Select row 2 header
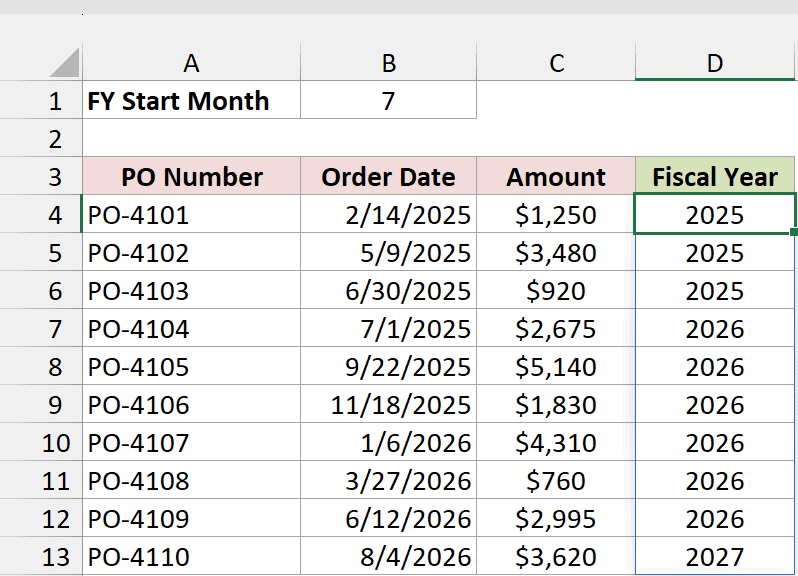Image resolution: width=798 pixels, height=576 pixels. (41, 138)
